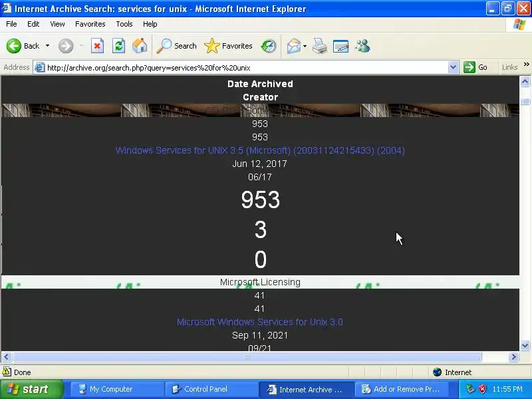This screenshot has height=399, width=532.
Task: Stop loading with the red X icon
Action: tap(97, 46)
